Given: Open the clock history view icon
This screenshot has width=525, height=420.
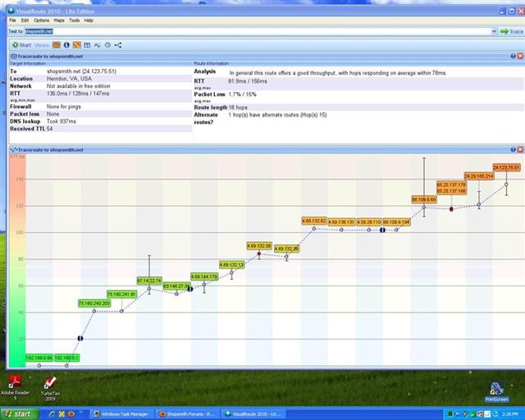Looking at the screenshot, I should tap(107, 45).
